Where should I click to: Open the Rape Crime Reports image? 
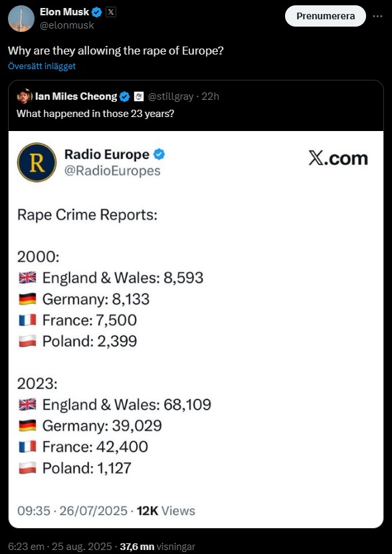[x=196, y=329]
